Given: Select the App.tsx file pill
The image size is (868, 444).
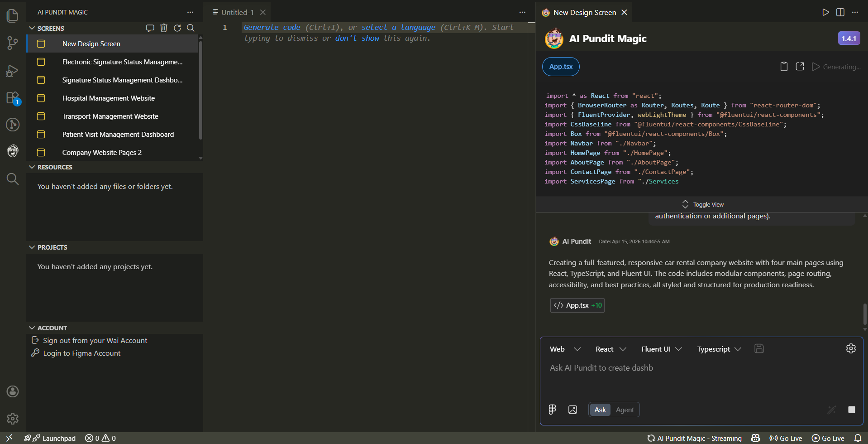Looking at the screenshot, I should [x=561, y=67].
